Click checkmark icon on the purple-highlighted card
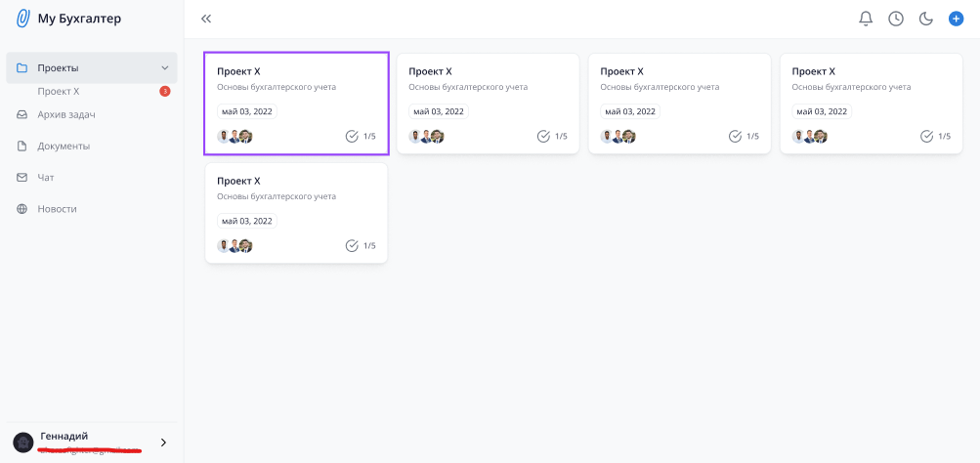The width and height of the screenshot is (980, 463). point(352,136)
